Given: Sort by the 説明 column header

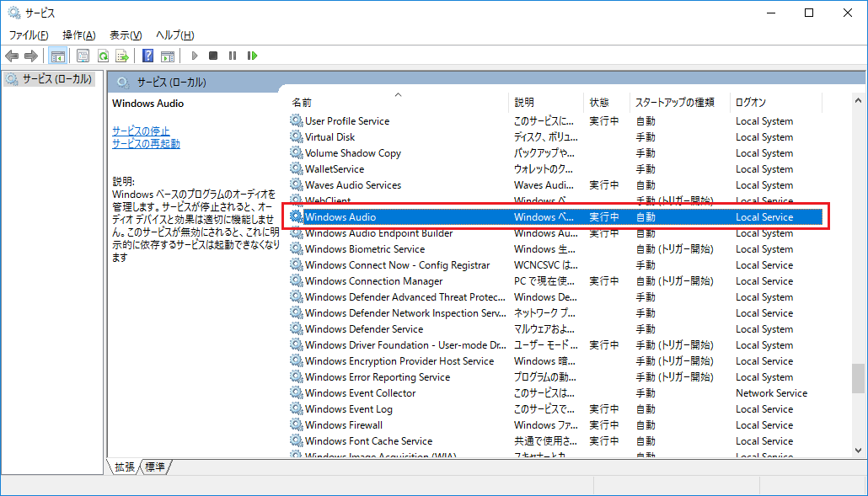Looking at the screenshot, I should point(546,102).
